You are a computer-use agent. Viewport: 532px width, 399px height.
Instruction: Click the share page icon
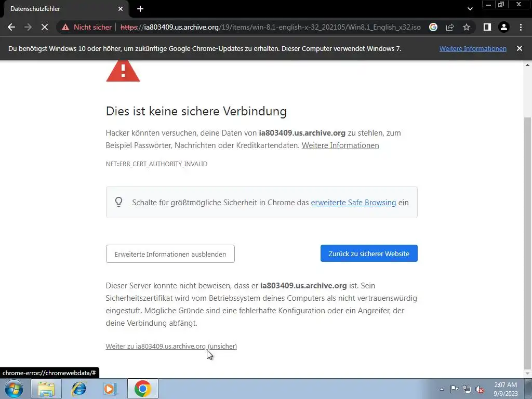pyautogui.click(x=450, y=27)
